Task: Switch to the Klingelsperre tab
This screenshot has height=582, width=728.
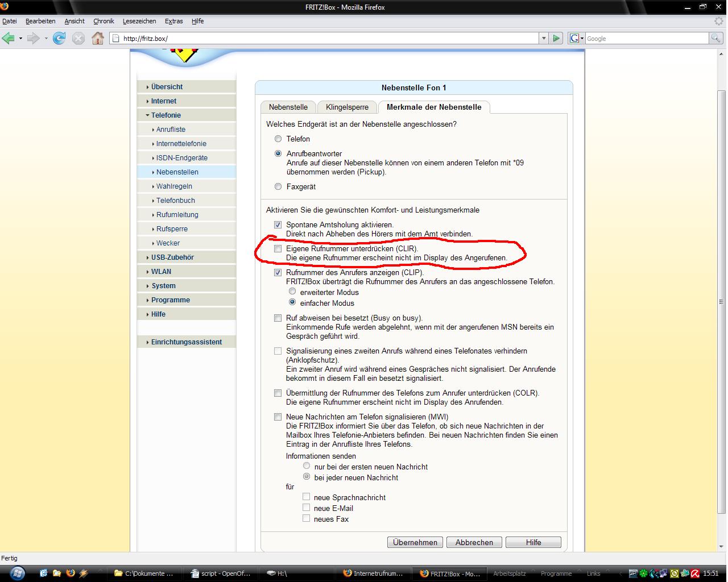Action: pos(347,107)
